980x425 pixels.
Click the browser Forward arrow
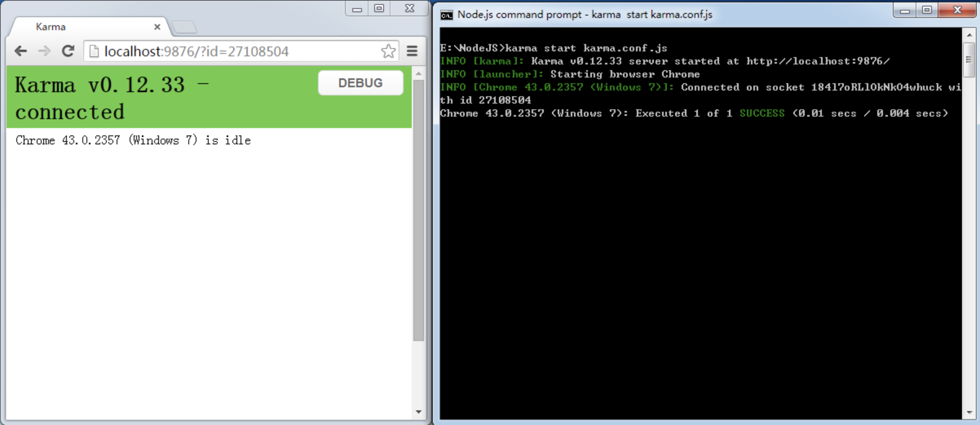click(x=44, y=51)
